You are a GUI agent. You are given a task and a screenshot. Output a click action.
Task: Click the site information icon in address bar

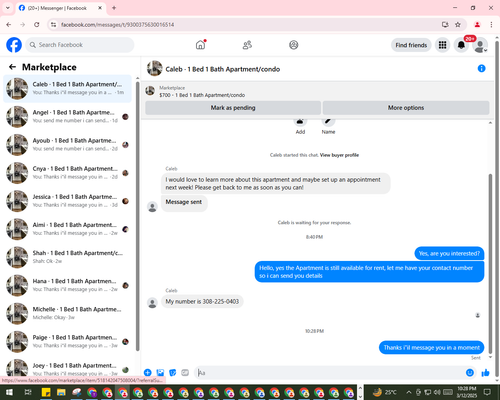[x=53, y=24]
